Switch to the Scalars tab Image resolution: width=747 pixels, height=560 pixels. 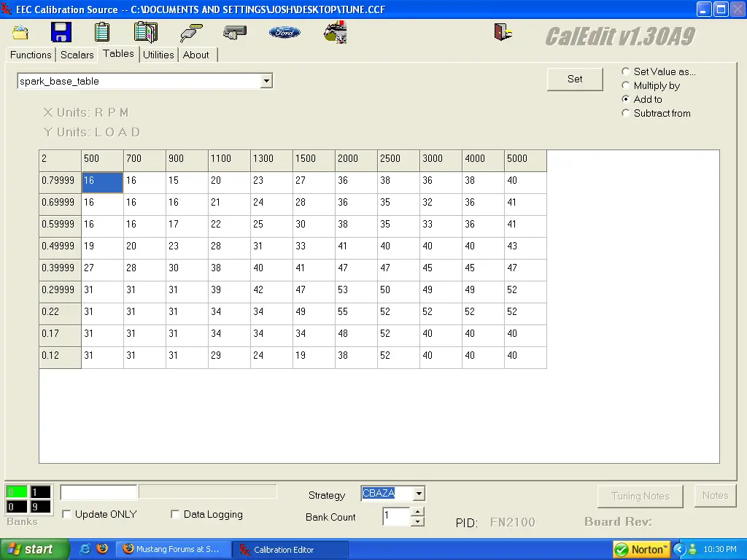click(77, 55)
